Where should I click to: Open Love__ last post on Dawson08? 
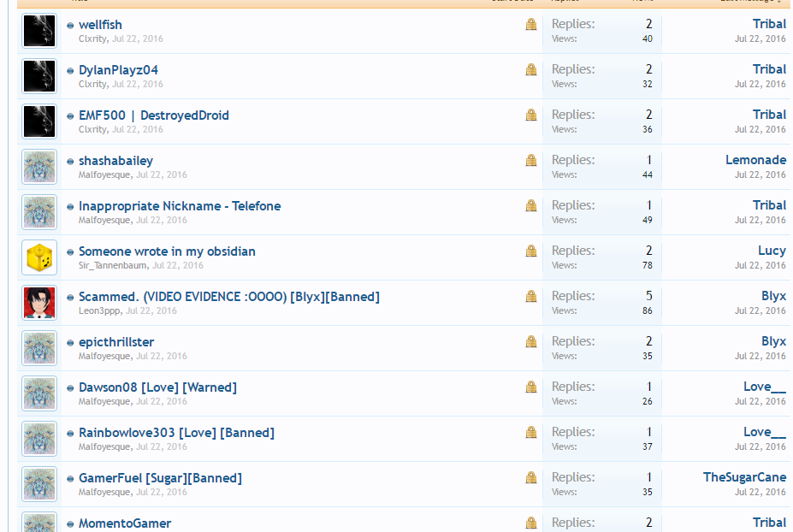coord(765,387)
